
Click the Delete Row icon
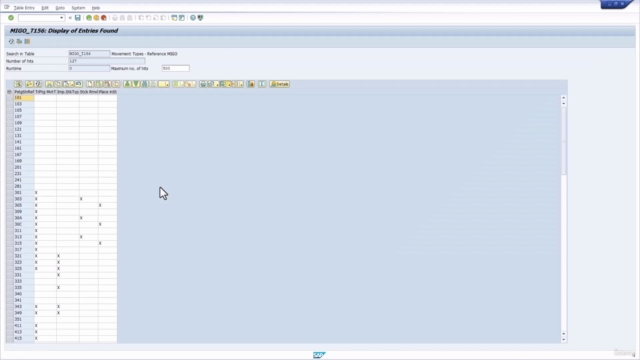tap(107, 84)
